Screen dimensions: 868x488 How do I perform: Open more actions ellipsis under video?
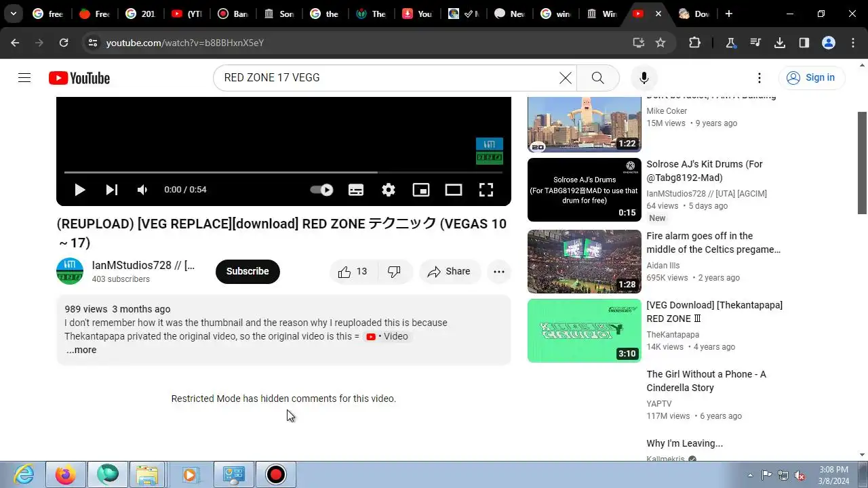(x=499, y=272)
